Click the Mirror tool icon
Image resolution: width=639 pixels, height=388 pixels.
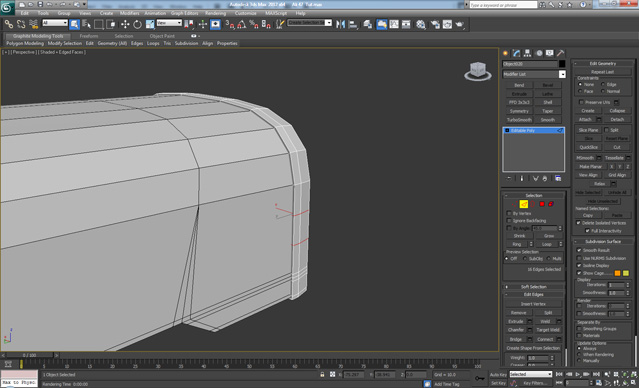[x=340, y=24]
